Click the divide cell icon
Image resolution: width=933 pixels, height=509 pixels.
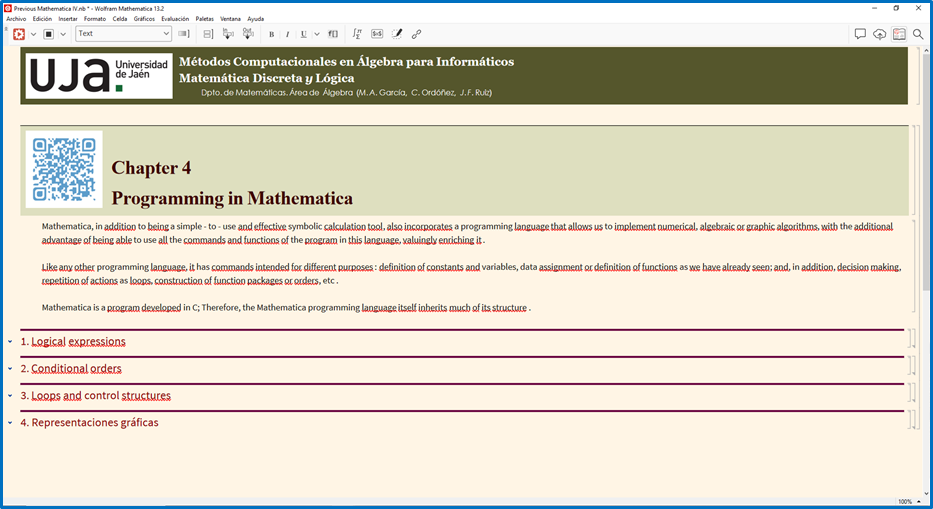click(208, 34)
